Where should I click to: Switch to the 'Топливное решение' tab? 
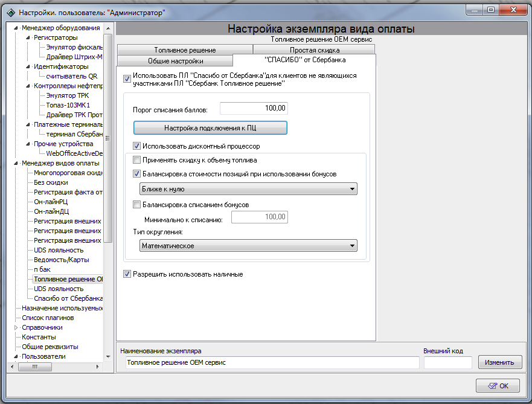pyautogui.click(x=185, y=50)
